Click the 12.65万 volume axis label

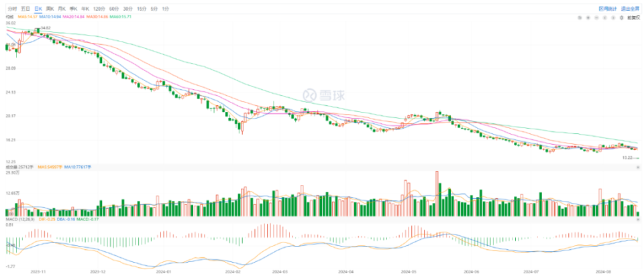point(12,192)
